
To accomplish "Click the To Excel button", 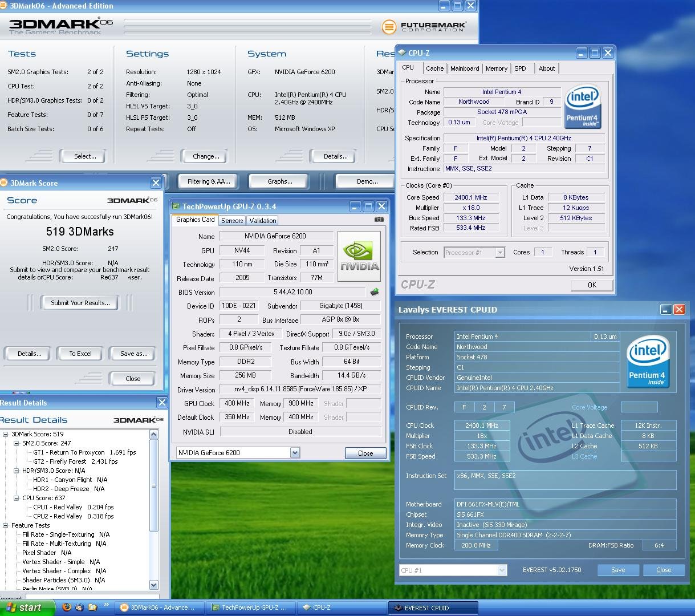I will pyautogui.click(x=80, y=354).
